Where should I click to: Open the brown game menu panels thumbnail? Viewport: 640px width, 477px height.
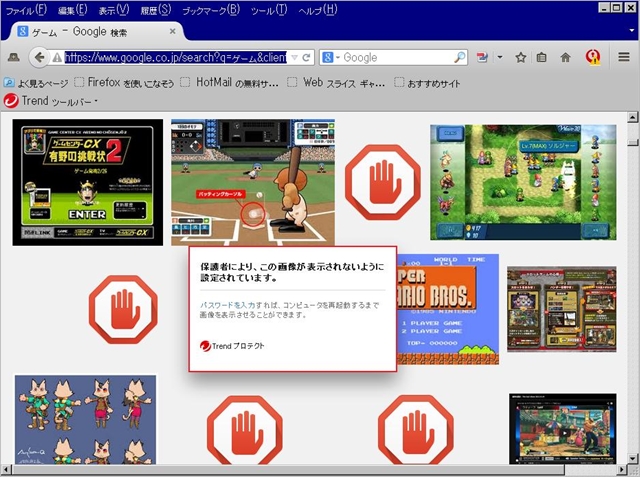coord(562,309)
